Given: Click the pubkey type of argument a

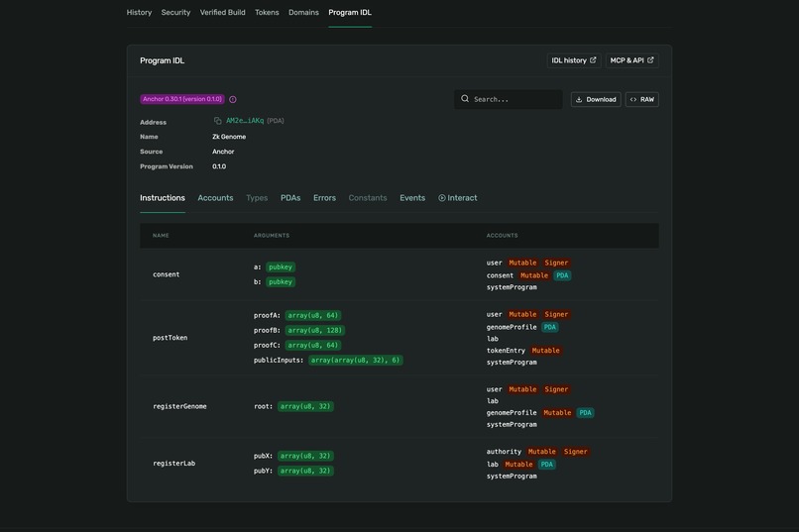Looking at the screenshot, I should (281, 266).
